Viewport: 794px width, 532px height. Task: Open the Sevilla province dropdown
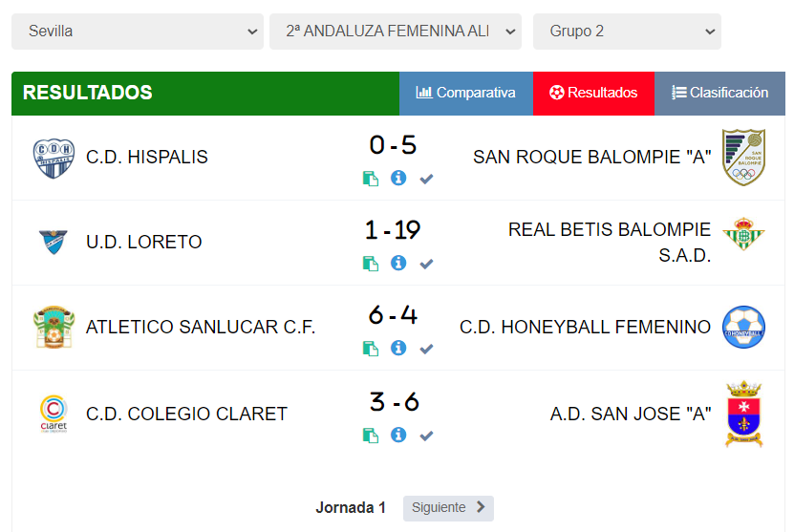[x=138, y=32]
